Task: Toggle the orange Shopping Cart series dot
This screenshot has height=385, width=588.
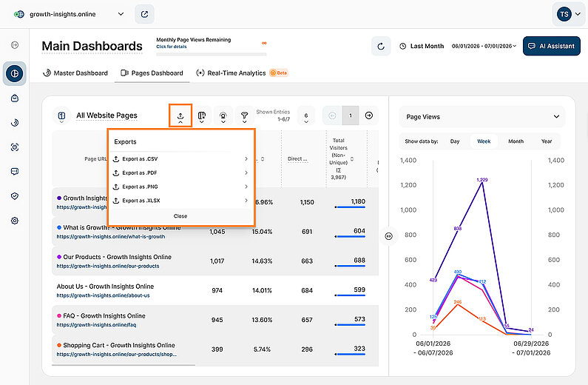Action: [x=59, y=345]
